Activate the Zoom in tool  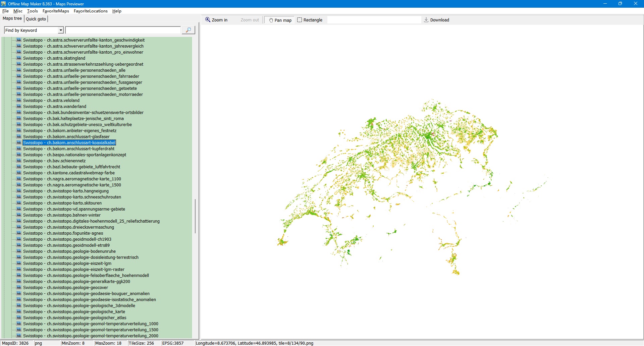(216, 20)
